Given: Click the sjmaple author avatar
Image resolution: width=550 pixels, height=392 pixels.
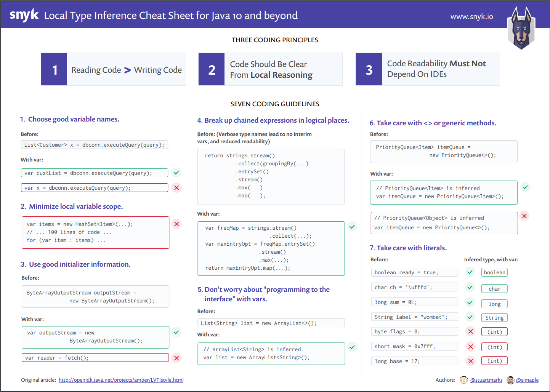Looking at the screenshot, I should point(510,380).
